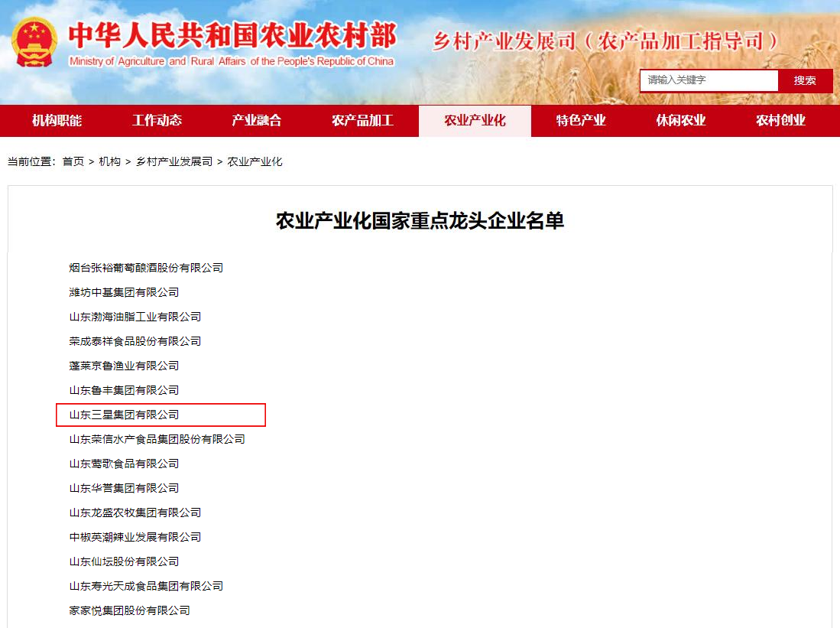Image resolution: width=840 pixels, height=628 pixels.
Task: Click the 机构 breadcrumb link
Action: pos(110,161)
